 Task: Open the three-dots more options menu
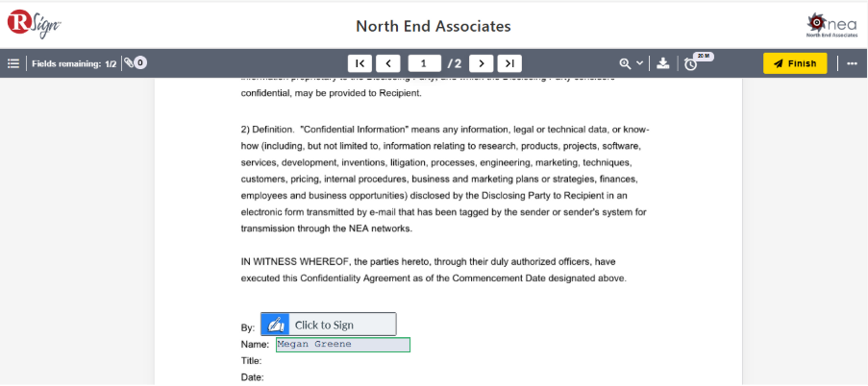pos(852,63)
